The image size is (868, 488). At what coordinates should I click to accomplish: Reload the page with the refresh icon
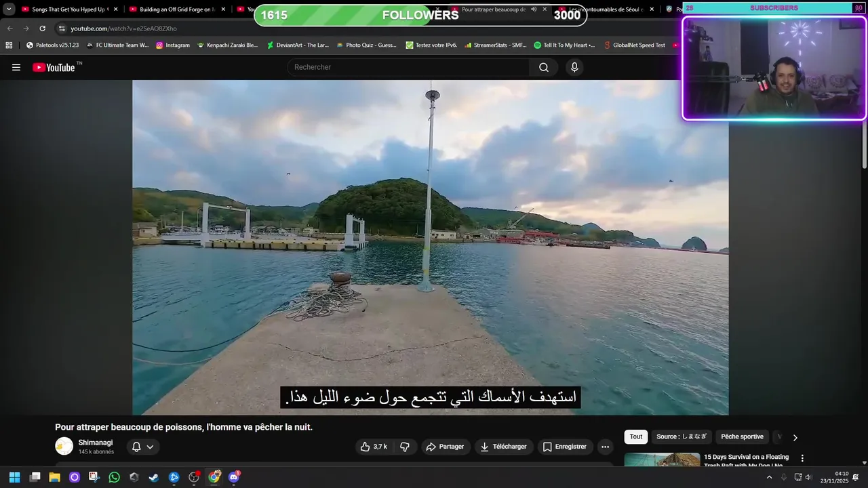[42, 28]
